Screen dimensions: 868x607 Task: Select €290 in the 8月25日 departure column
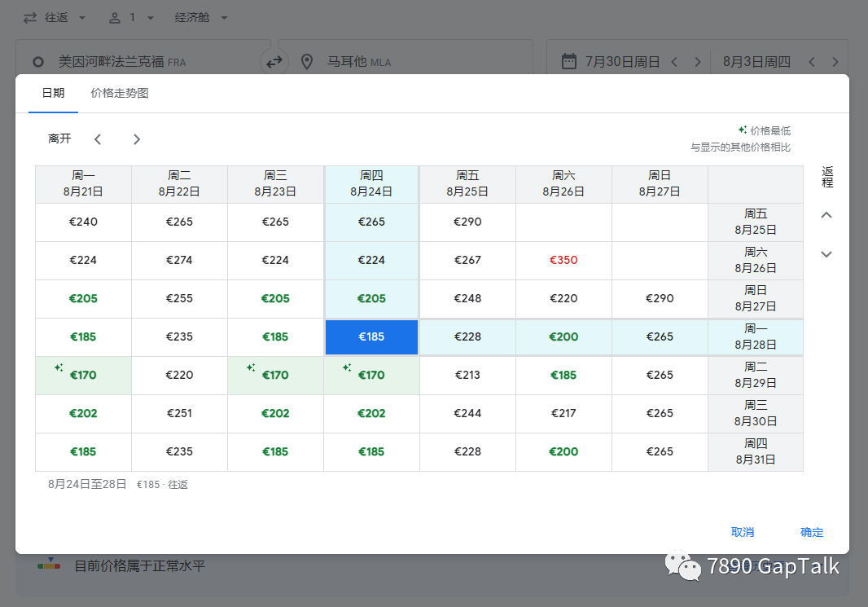point(467,222)
